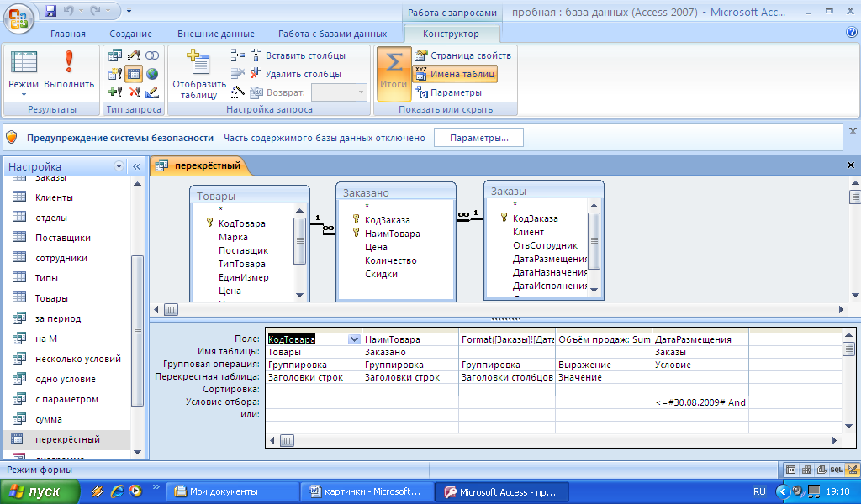The image size is (861, 504).
Task: Open the Настройка navigation pane dropdown
Action: [119, 166]
